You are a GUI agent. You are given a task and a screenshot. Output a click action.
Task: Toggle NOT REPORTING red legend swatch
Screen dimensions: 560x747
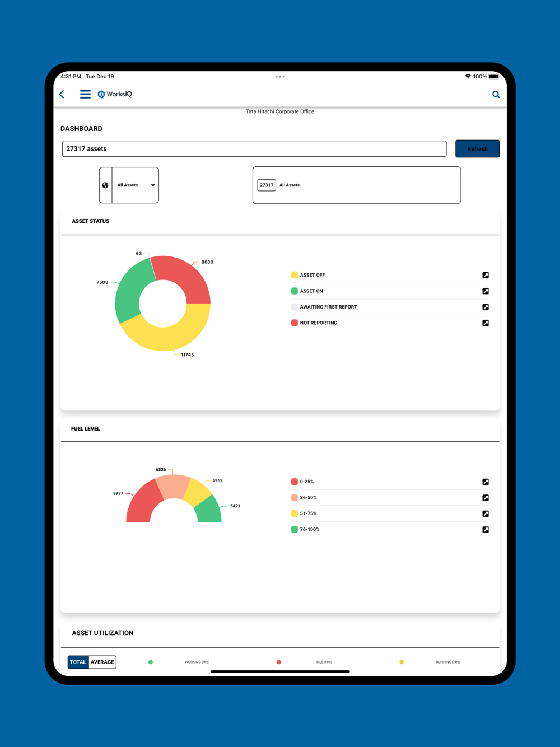coord(295,323)
